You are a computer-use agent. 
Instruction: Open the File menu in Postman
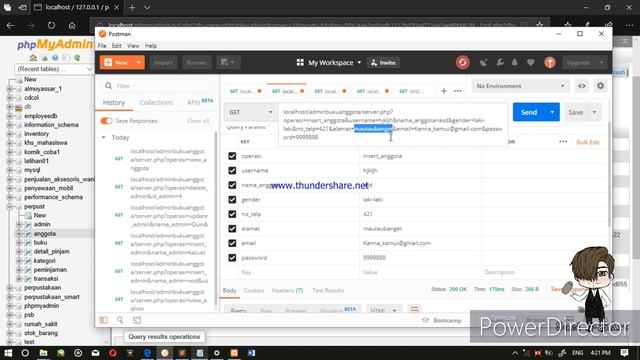102,46
